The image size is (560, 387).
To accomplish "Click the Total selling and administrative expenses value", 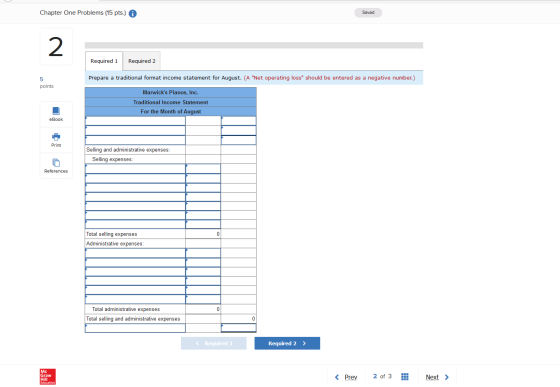I will [x=239, y=318].
